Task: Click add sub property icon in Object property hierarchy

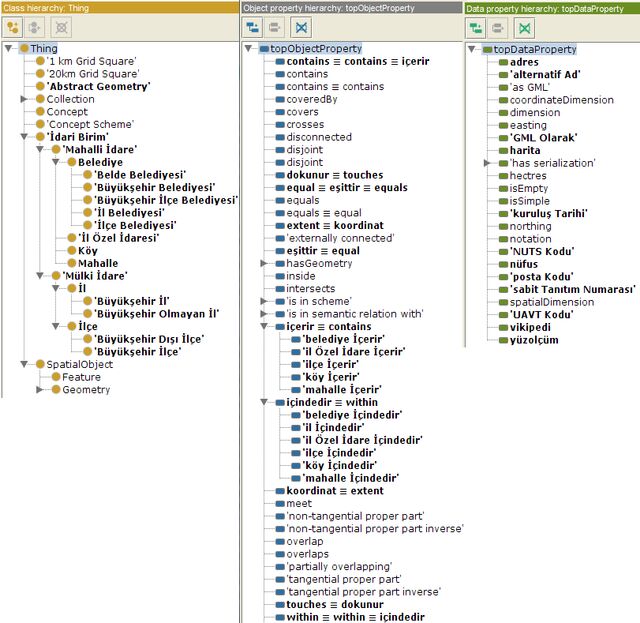Action: [253, 27]
